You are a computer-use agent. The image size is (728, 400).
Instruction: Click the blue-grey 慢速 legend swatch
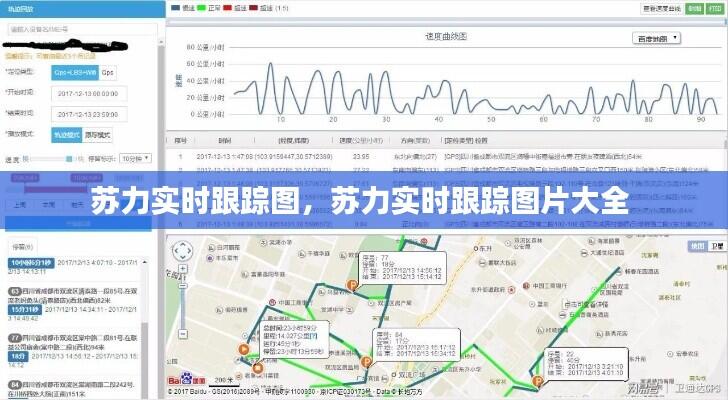[x=176, y=8]
